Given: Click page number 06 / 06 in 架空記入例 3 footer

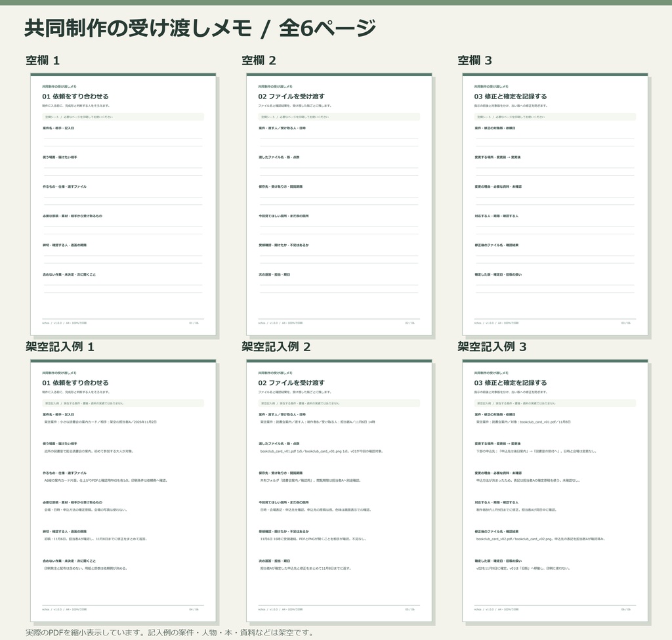Looking at the screenshot, I should coord(625,609).
